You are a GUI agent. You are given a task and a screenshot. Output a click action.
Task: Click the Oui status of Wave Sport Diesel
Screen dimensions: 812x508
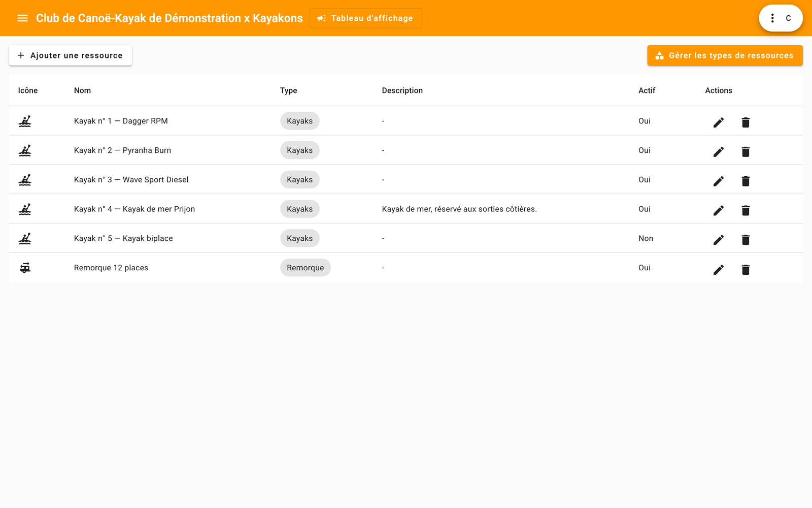[645, 180]
